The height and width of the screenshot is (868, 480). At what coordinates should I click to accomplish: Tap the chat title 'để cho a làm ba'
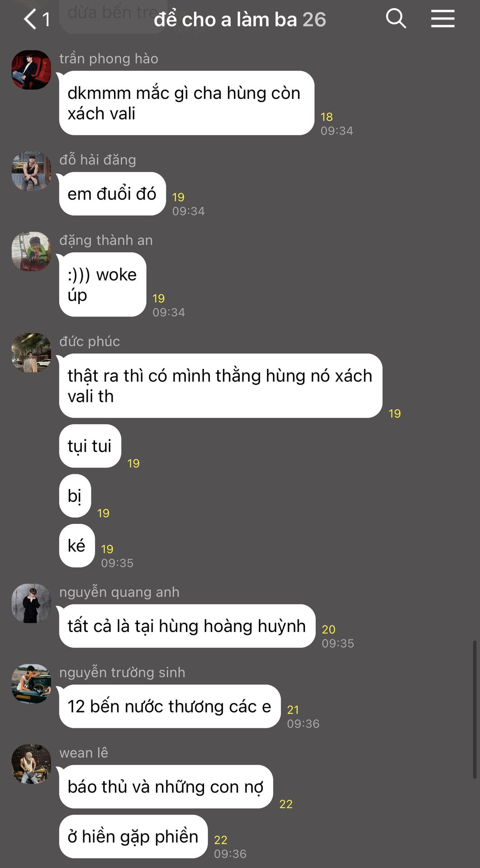pyautogui.click(x=225, y=19)
